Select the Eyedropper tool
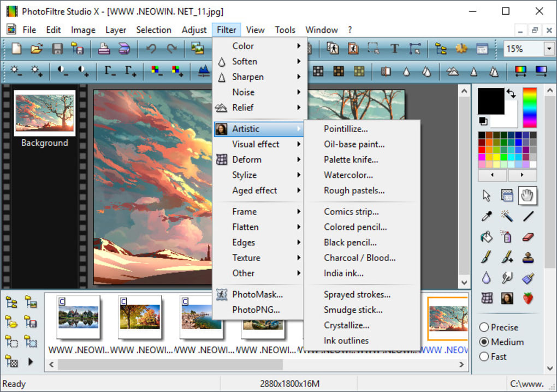Viewport: 557px width, 392px height. click(486, 216)
